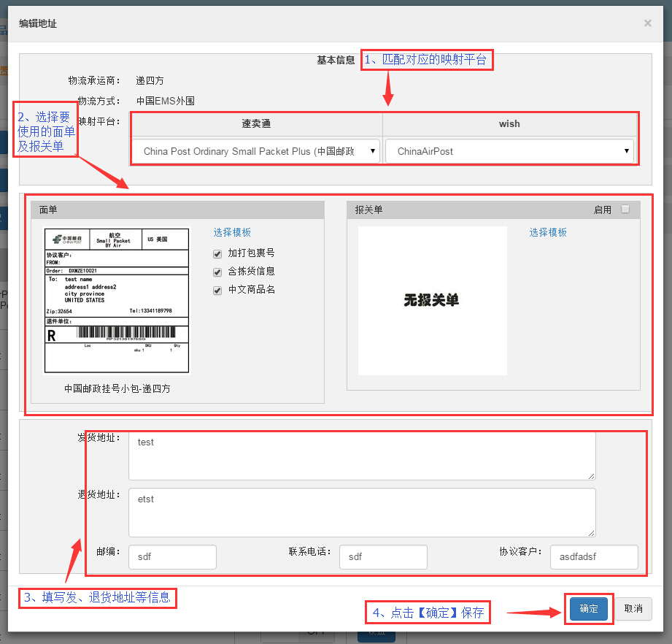Click the 基本信息 section heading
Image resolution: width=672 pixels, height=644 pixels.
click(x=336, y=61)
